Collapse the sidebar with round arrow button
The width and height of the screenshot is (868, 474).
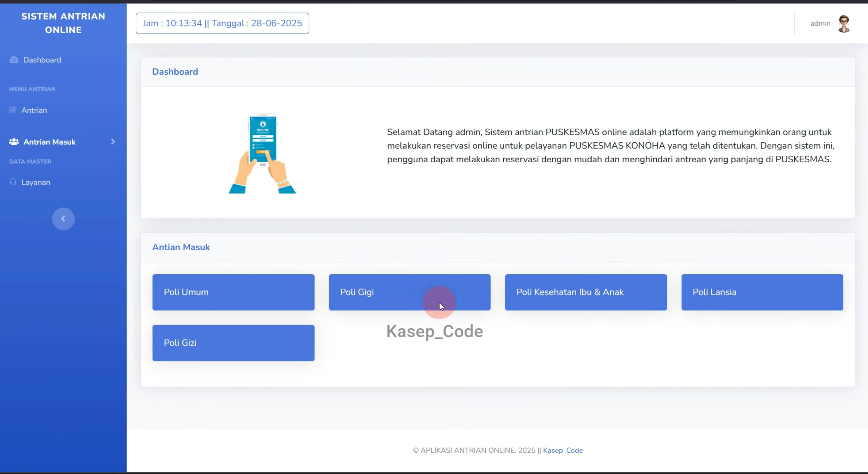pos(63,219)
